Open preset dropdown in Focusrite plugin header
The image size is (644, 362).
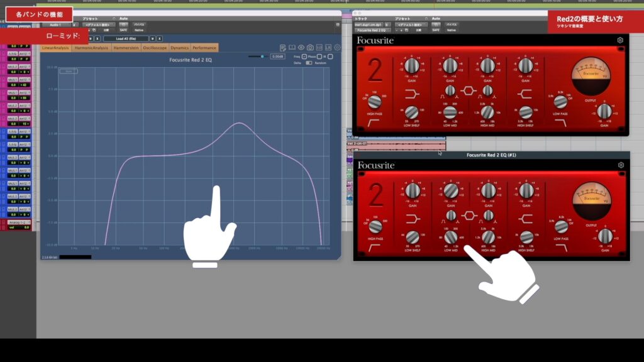411,25
